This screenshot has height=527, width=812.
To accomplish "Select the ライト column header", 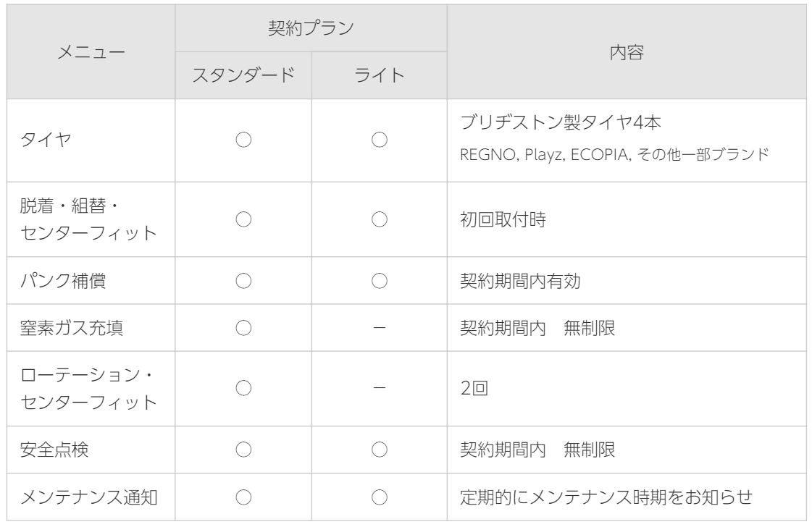I will 379,75.
